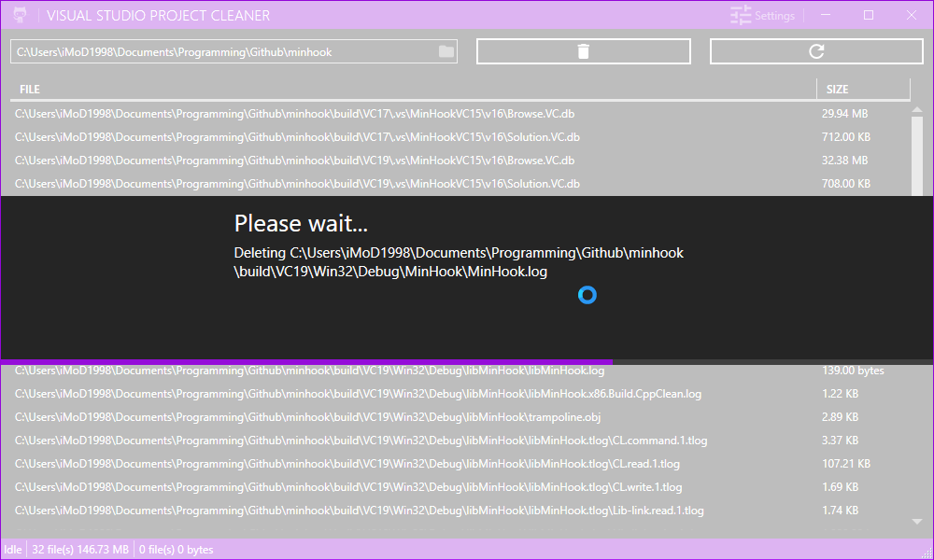
Task: Select VC17 Browse.VC.db file row
Action: [460, 114]
